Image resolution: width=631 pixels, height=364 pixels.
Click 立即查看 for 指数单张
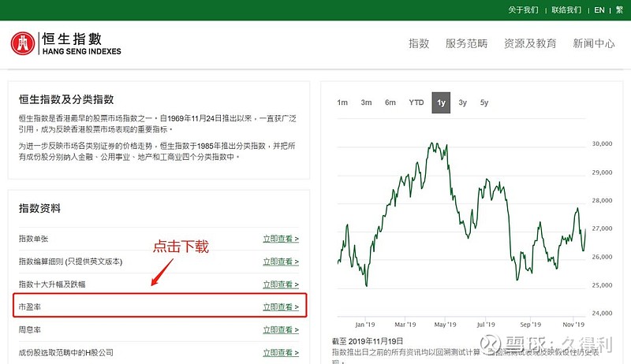[281, 239]
